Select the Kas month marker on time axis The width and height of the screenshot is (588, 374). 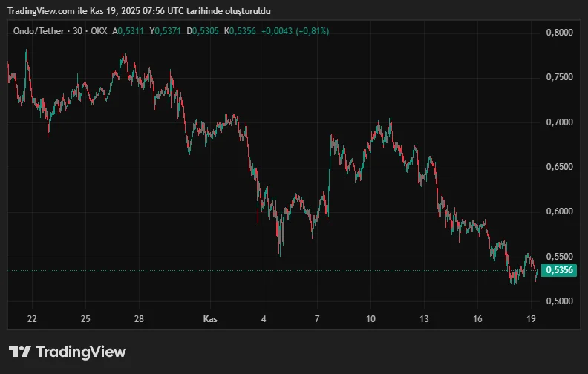[x=210, y=319]
